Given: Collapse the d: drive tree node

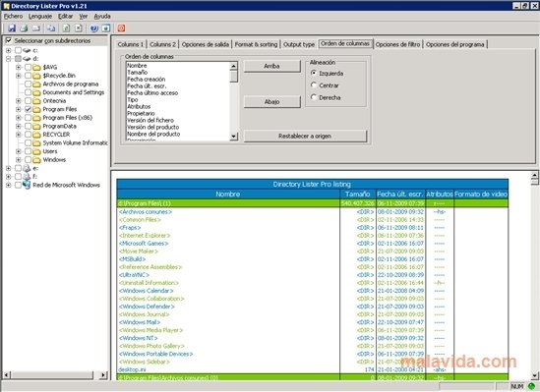Looking at the screenshot, I should click(8, 59).
